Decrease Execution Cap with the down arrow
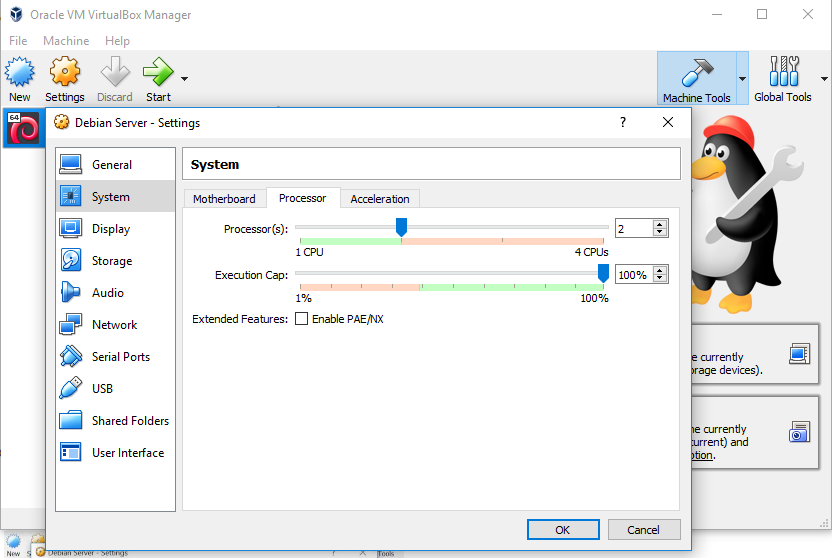The image size is (832, 558). 660,278
